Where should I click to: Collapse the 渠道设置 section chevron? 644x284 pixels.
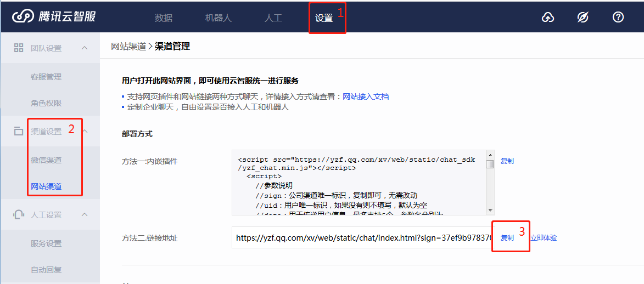(x=86, y=132)
